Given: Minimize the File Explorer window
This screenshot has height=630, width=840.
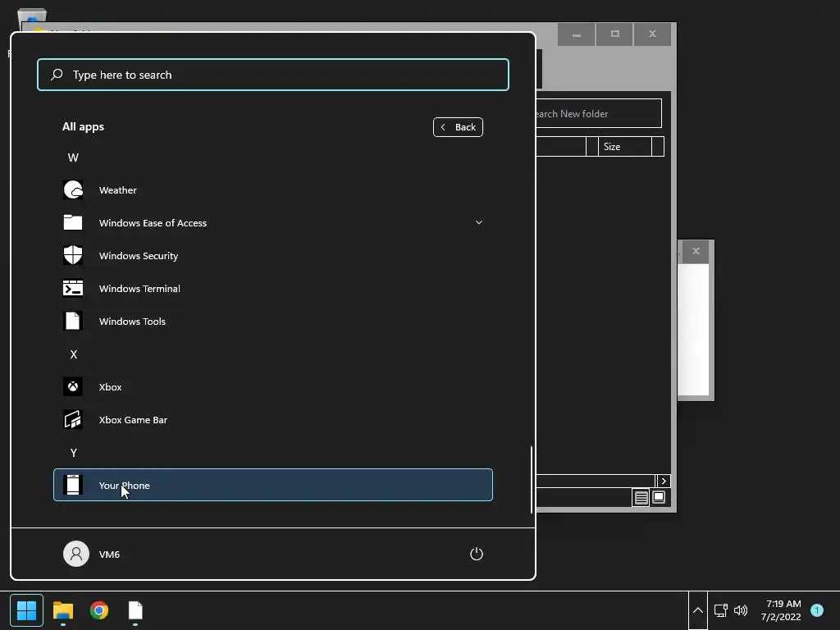Looking at the screenshot, I should 577,34.
